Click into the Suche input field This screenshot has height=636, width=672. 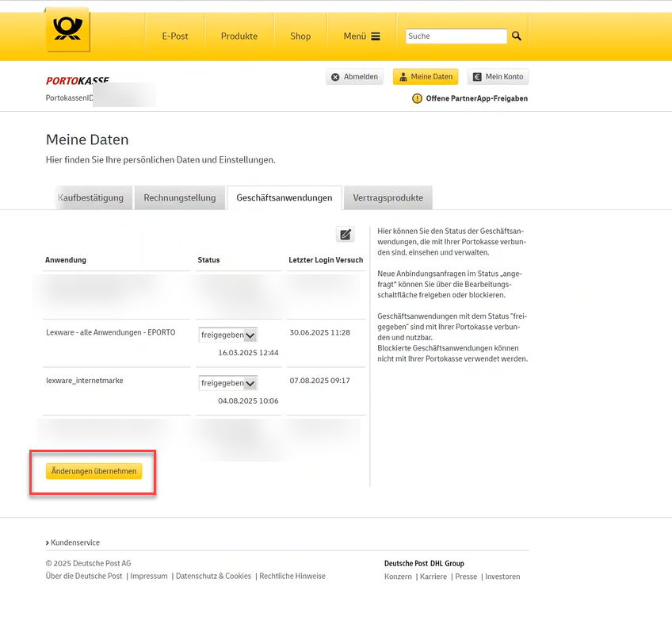[x=456, y=36]
